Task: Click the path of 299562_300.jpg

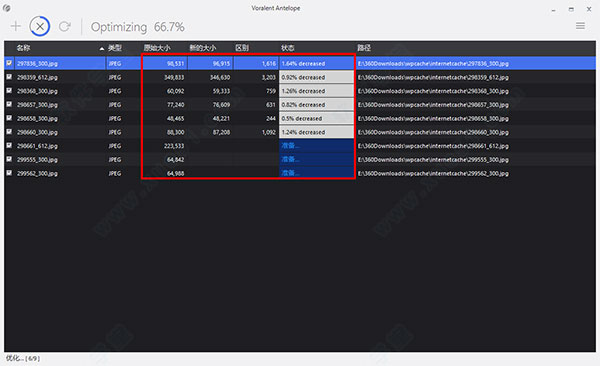Action: 433,174
